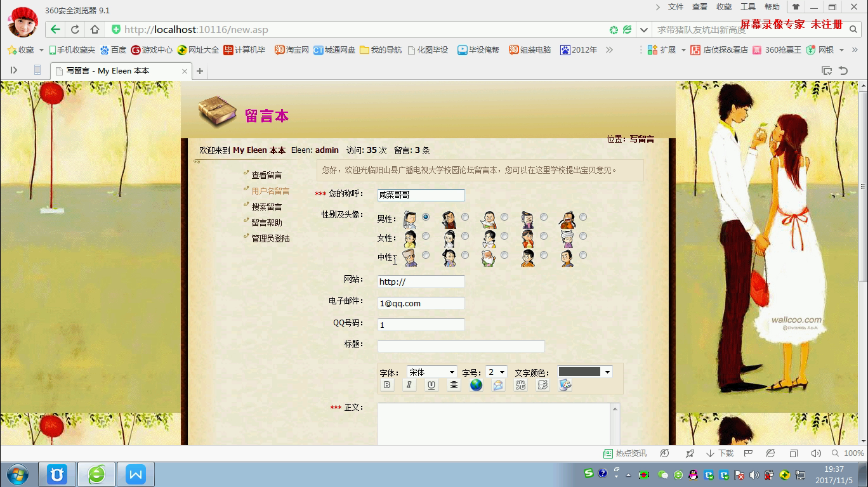Open 查看留言 link
This screenshot has width=868, height=487.
(266, 175)
